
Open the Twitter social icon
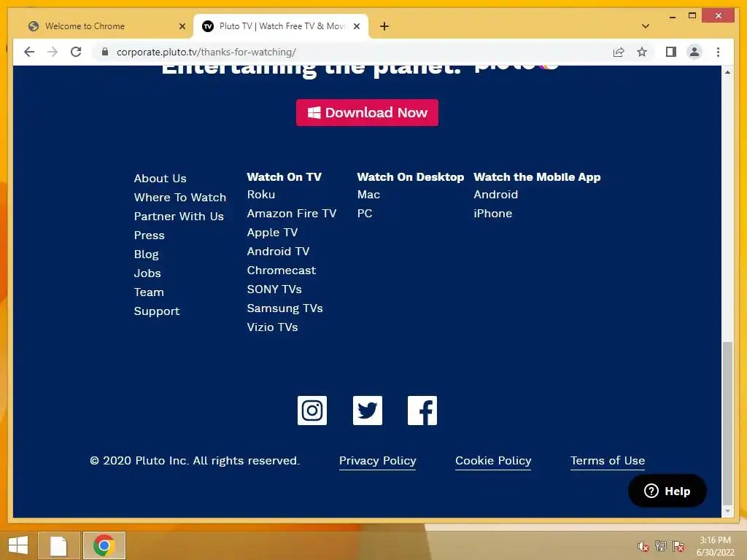(x=368, y=410)
